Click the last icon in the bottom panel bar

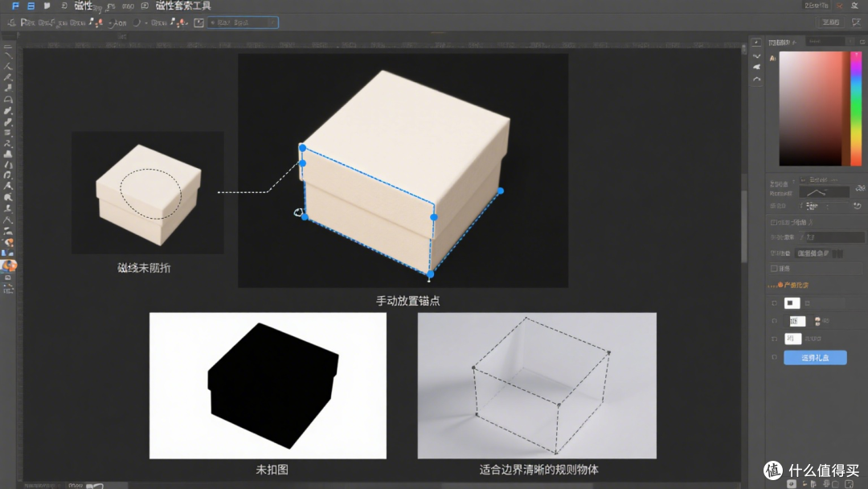pos(850,484)
